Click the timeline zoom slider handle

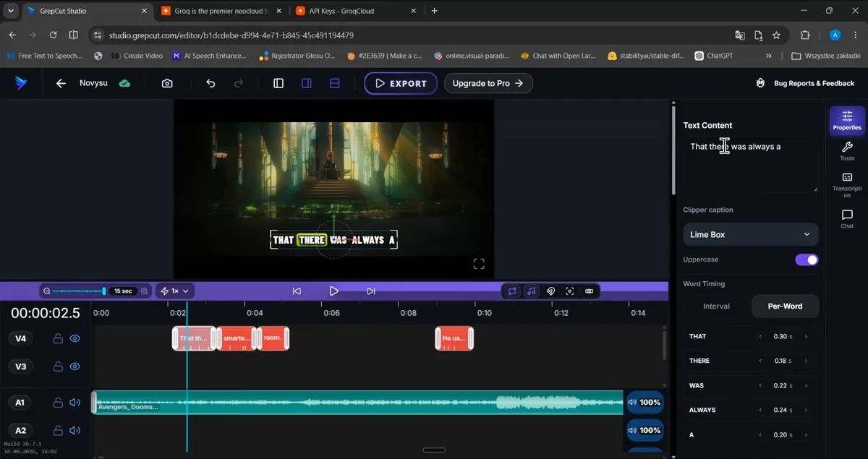pos(104,291)
